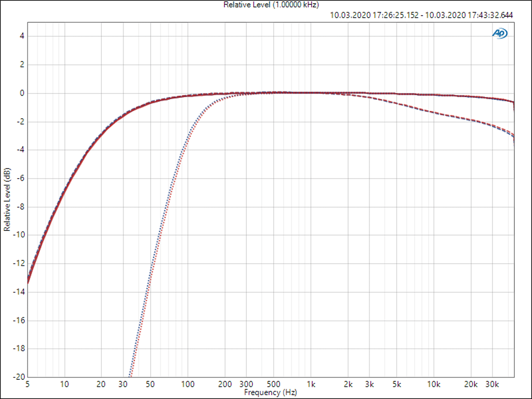Click the measurement timestamp range text
Viewport: 532px width, 399px height.
click(x=421, y=15)
